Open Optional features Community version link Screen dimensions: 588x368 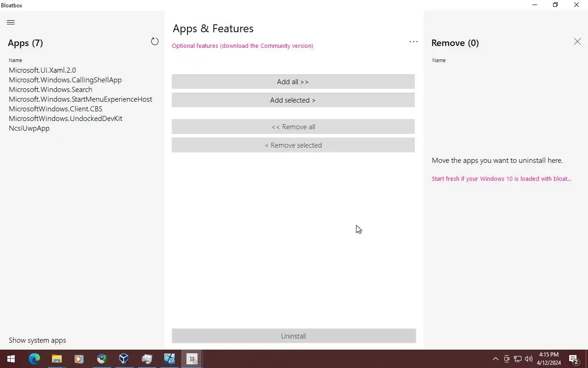[243, 46]
